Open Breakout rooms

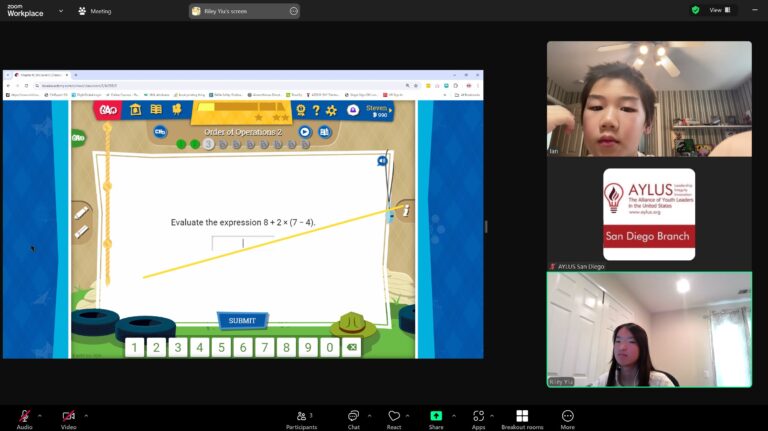(522, 419)
